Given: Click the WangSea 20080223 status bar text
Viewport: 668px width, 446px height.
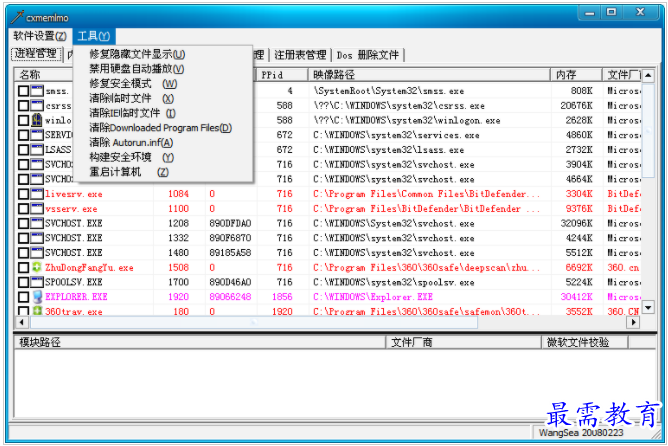Looking at the screenshot, I should [581, 433].
